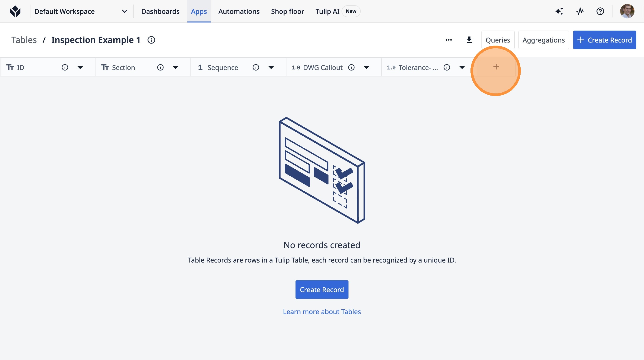Open the DWG Callout column dropdown
Screen dimensions: 644x360
[366, 67]
